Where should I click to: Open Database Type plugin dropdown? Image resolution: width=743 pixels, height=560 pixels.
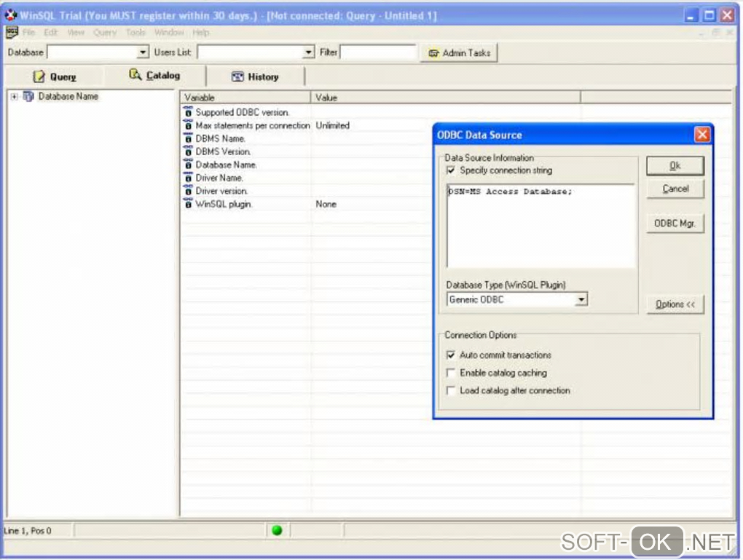581,299
